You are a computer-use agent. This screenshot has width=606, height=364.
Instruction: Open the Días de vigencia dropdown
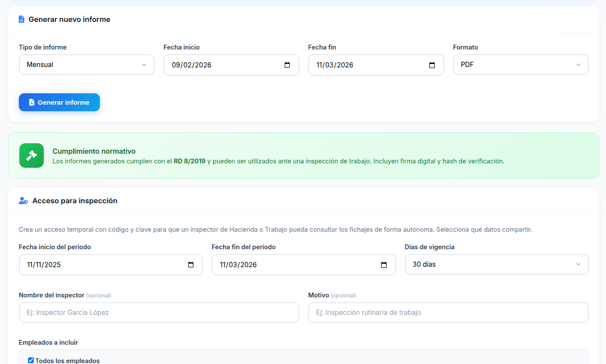tap(496, 265)
